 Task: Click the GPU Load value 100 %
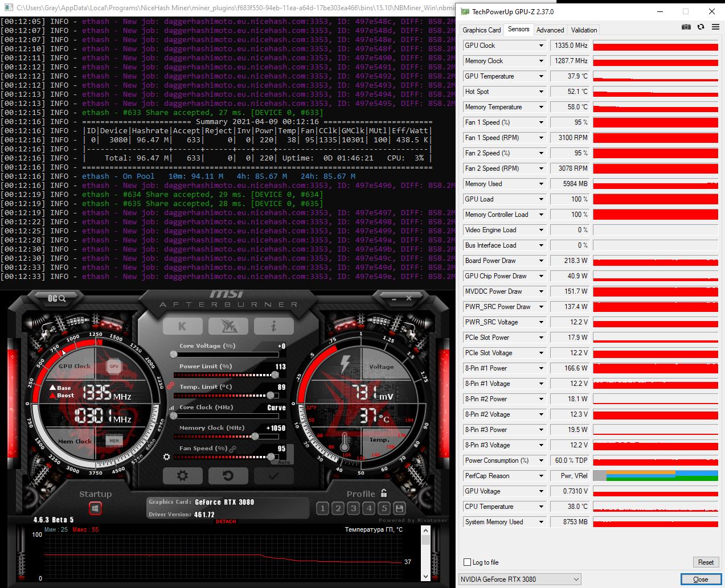click(x=570, y=199)
